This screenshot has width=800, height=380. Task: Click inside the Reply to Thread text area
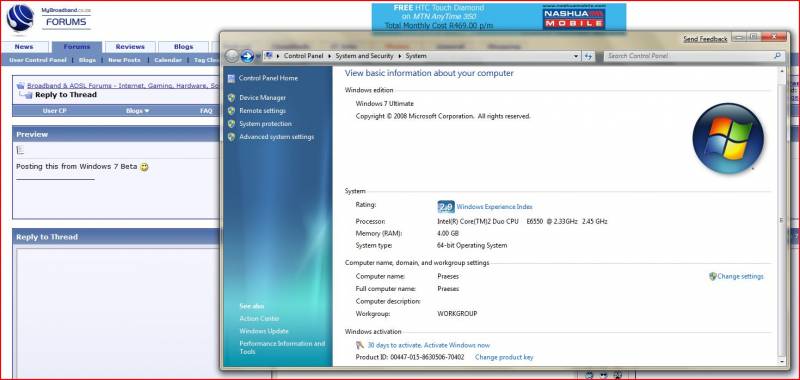click(x=117, y=313)
